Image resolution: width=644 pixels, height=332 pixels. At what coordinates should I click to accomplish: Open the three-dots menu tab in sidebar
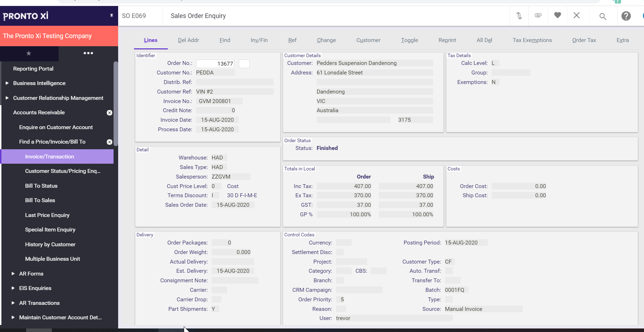(88, 53)
